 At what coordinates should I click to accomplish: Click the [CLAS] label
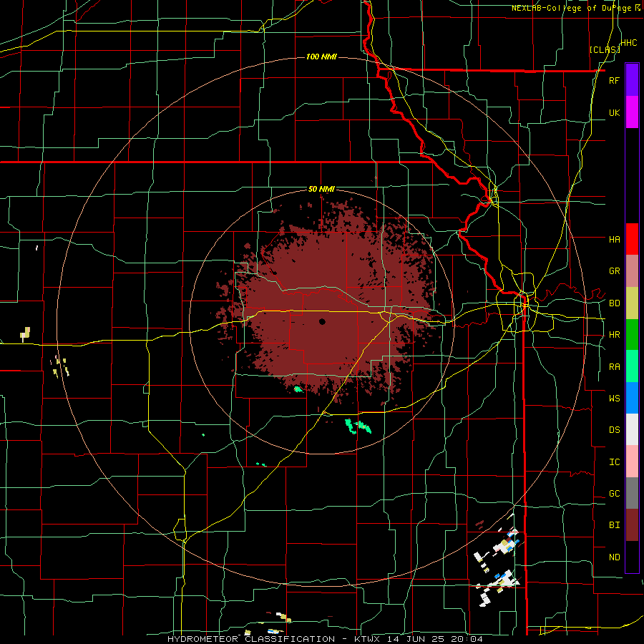tap(605, 49)
